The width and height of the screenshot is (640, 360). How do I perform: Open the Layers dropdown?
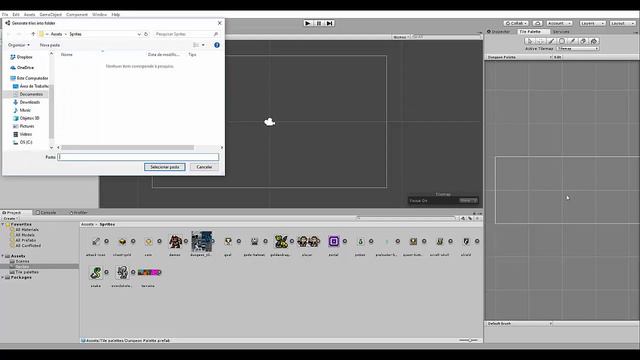[592, 23]
